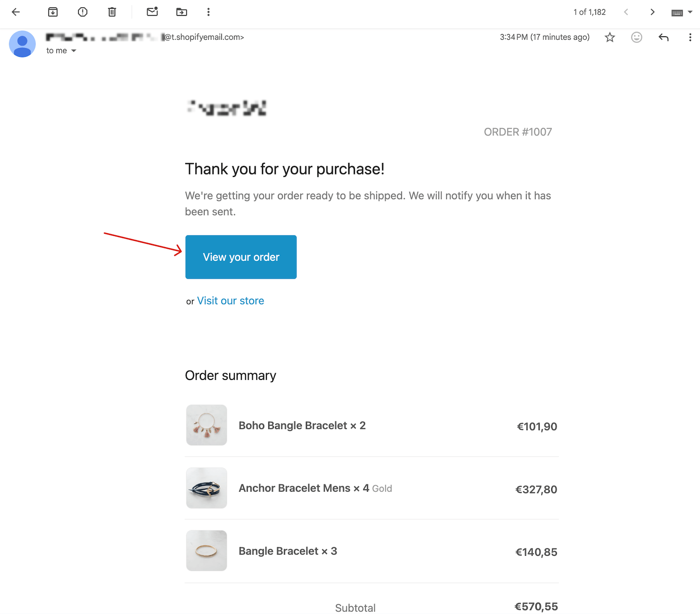Click the email count indicator
This screenshot has width=700, height=614.
(589, 12)
